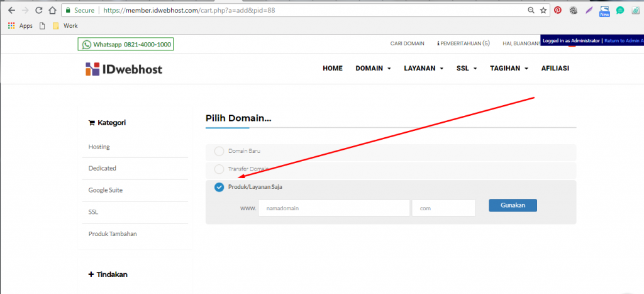Open the zoom magnifier icon in address bar
The width and height of the screenshot is (644, 294).
(531, 10)
